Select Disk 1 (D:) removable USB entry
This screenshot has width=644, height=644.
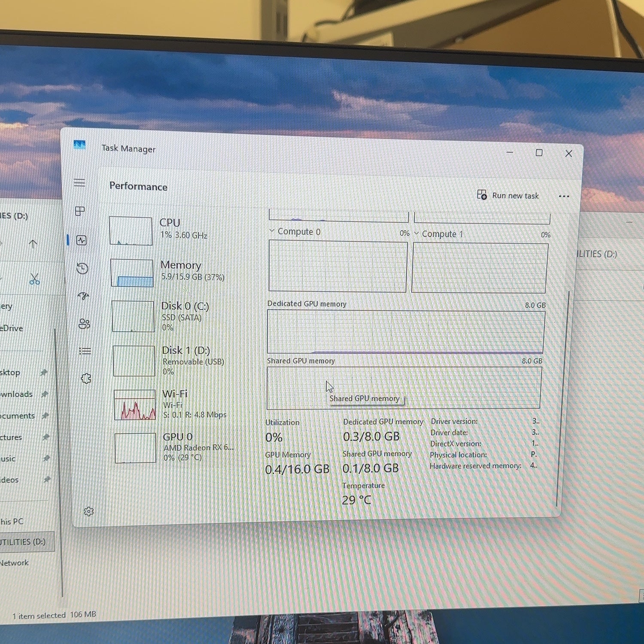click(169, 361)
